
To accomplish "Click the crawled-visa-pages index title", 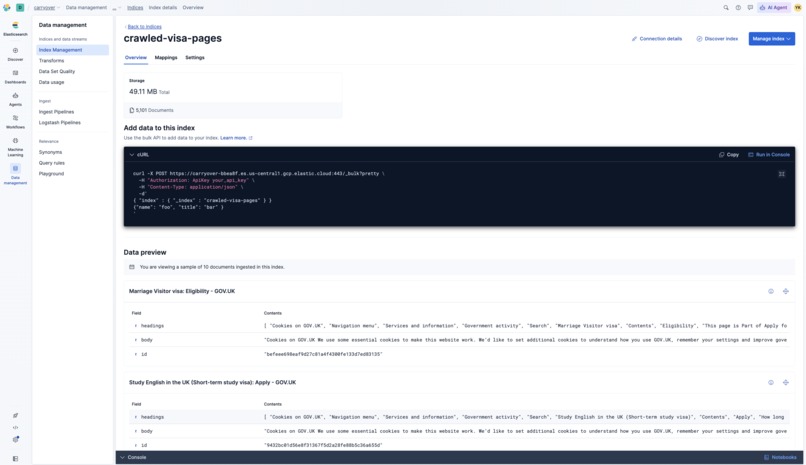I will click(x=173, y=39).
